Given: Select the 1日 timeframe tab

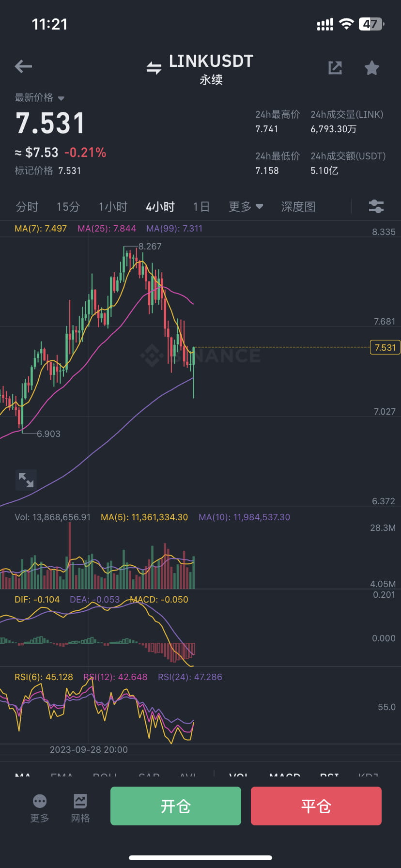Looking at the screenshot, I should pyautogui.click(x=201, y=207).
